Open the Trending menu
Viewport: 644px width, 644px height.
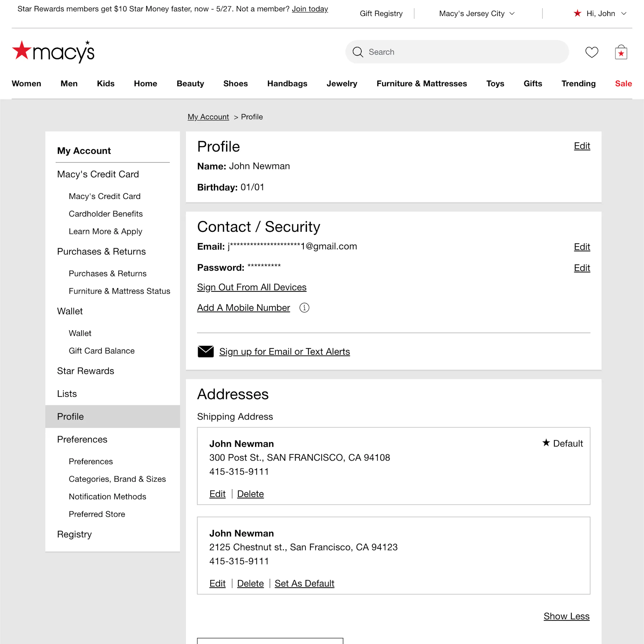point(578,83)
